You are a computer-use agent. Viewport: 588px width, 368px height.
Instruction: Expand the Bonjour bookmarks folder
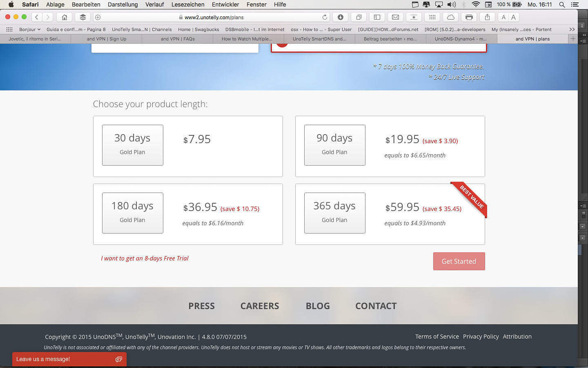(x=30, y=29)
